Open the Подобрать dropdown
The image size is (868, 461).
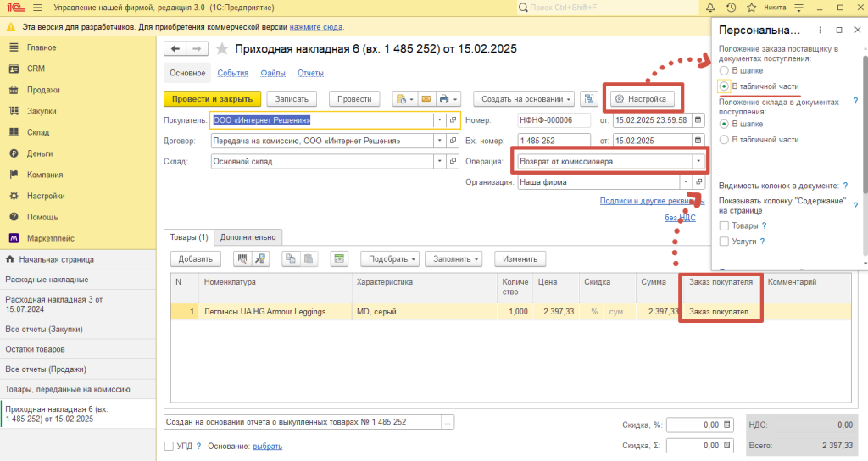390,259
